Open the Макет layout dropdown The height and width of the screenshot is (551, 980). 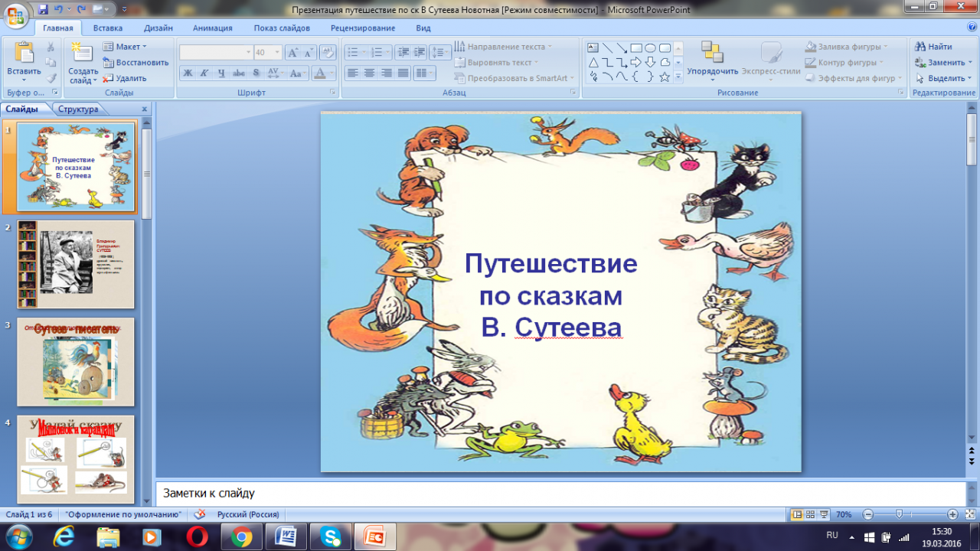click(125, 47)
